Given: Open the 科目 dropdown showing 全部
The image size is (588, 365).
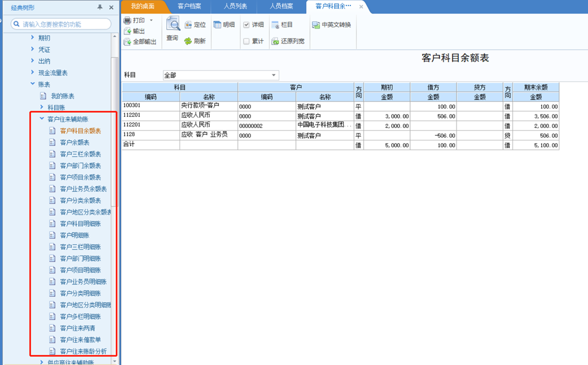Looking at the screenshot, I should coord(274,75).
